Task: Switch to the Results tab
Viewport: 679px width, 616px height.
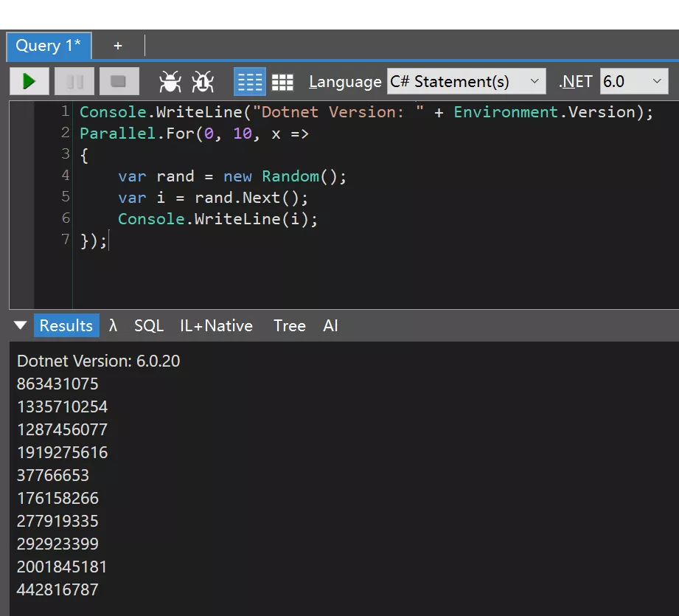Action: pos(66,325)
